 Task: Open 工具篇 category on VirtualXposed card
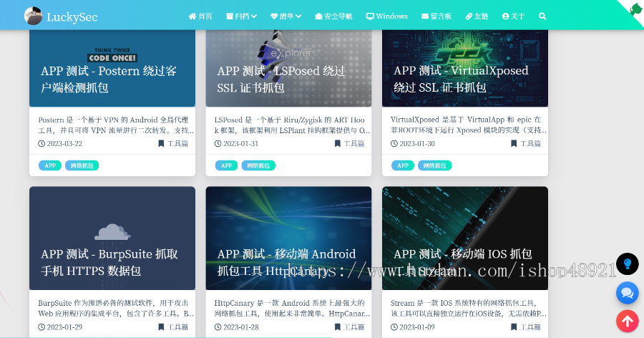[526, 143]
